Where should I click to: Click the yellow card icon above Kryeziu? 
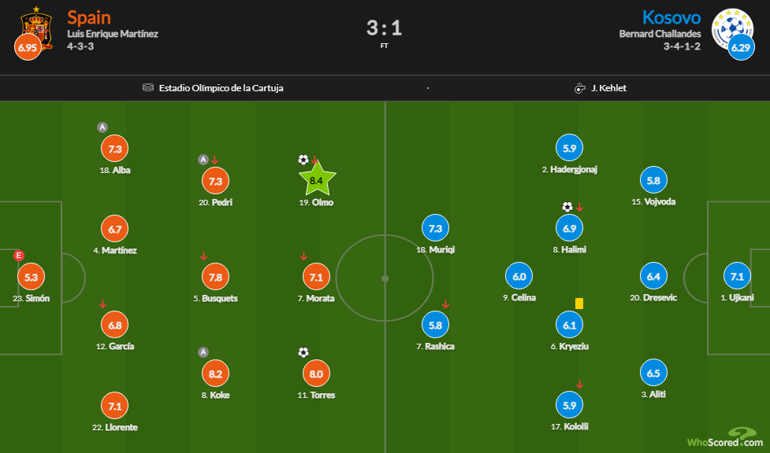[579, 304]
